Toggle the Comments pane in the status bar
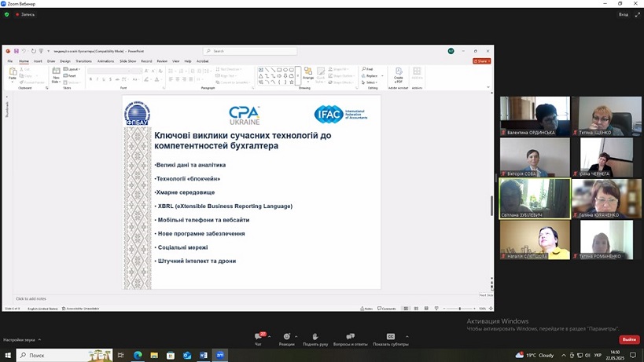Viewport: 644px width, 362px height. tap(387, 309)
